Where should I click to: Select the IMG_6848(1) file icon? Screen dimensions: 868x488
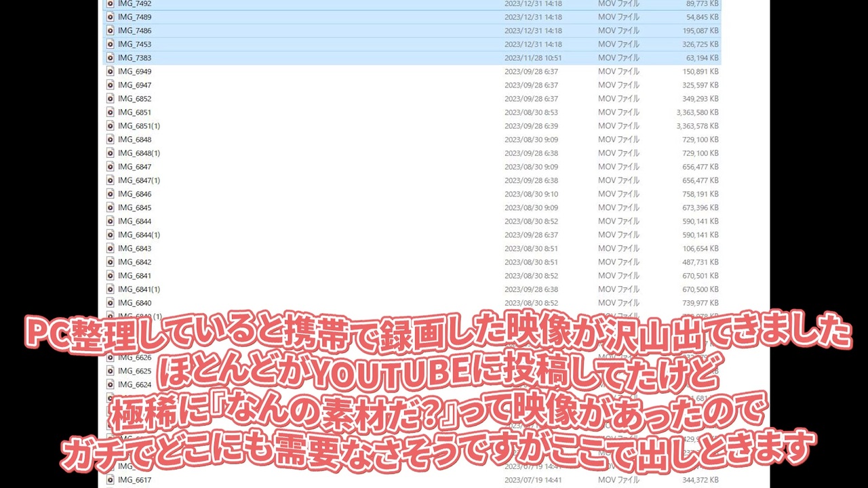pyautogui.click(x=111, y=152)
